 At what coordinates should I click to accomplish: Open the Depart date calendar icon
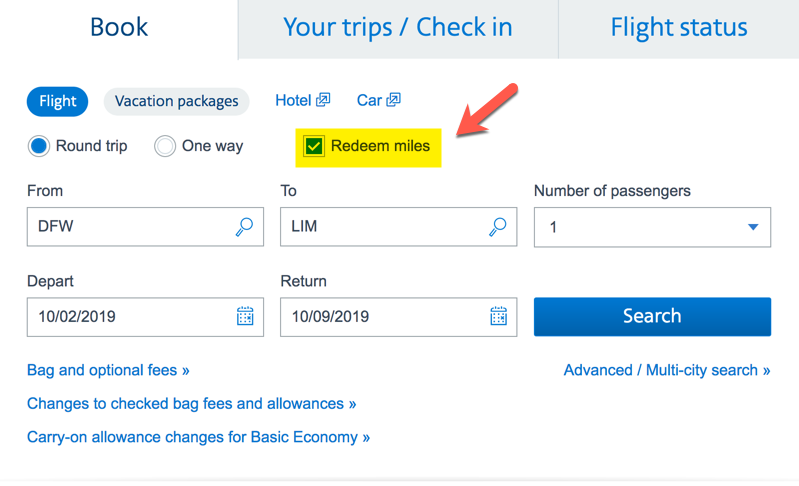pyautogui.click(x=245, y=316)
